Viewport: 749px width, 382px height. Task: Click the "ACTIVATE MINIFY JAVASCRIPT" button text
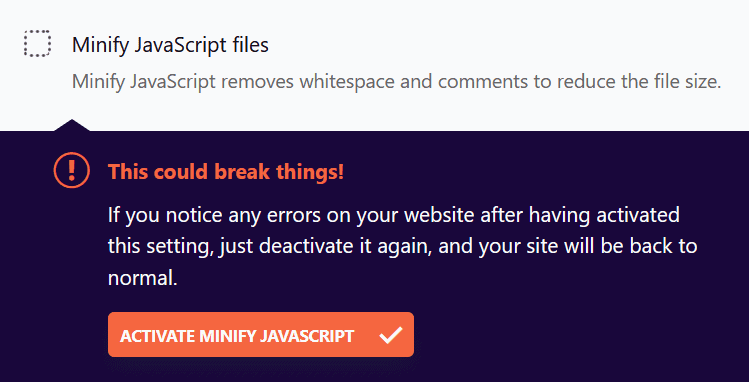point(237,336)
